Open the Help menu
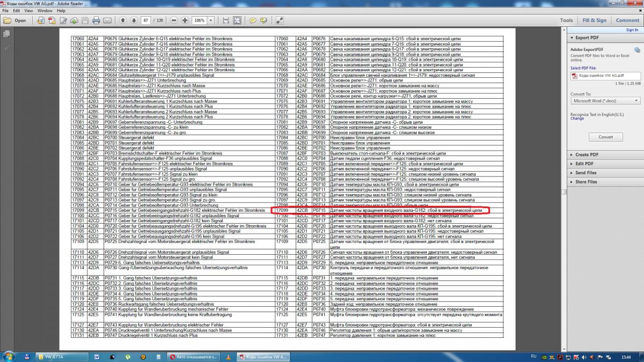Screen dimensions: 644x362 pyautogui.click(x=61, y=11)
